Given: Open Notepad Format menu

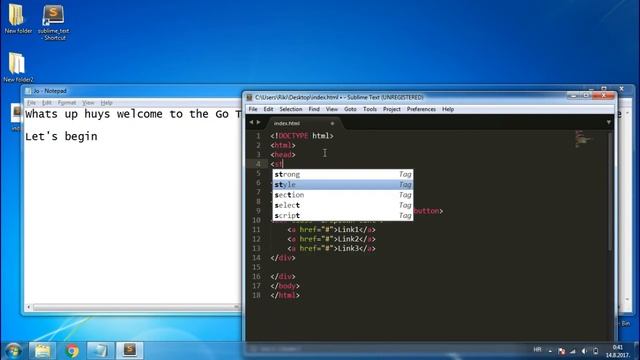Looking at the screenshot, I should 67,103.
